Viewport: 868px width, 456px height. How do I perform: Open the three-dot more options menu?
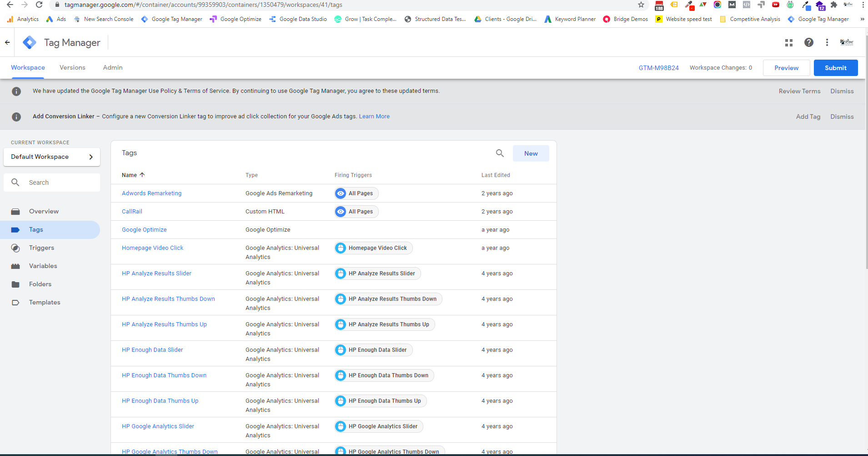tap(827, 42)
